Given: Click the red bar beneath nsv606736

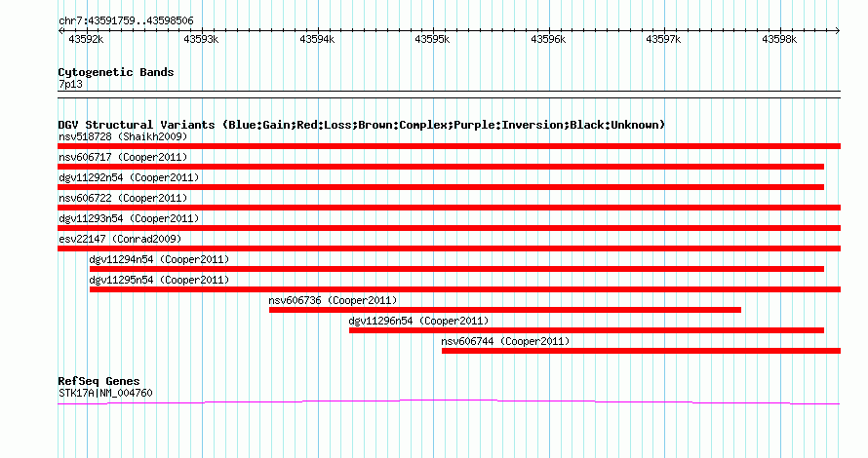Looking at the screenshot, I should [505, 310].
